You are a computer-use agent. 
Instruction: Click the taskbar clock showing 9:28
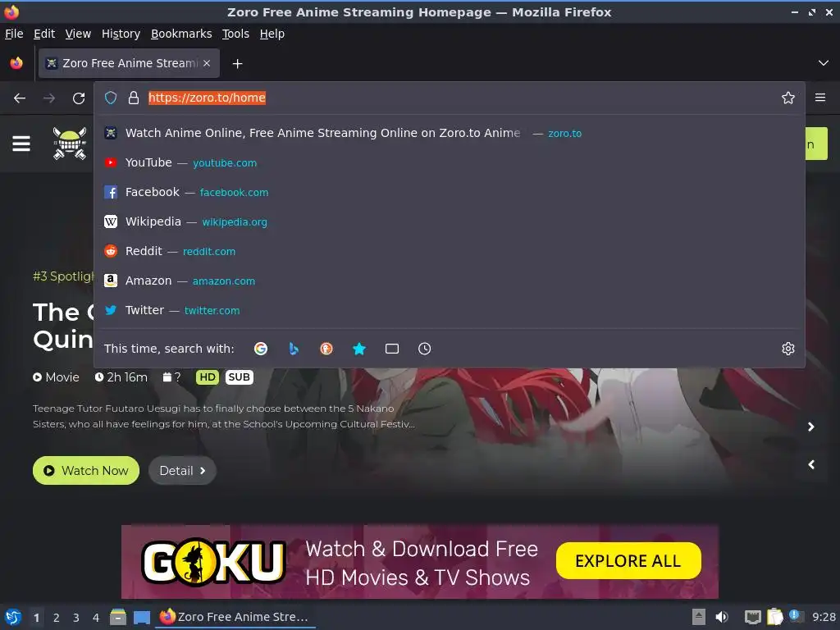tap(824, 617)
